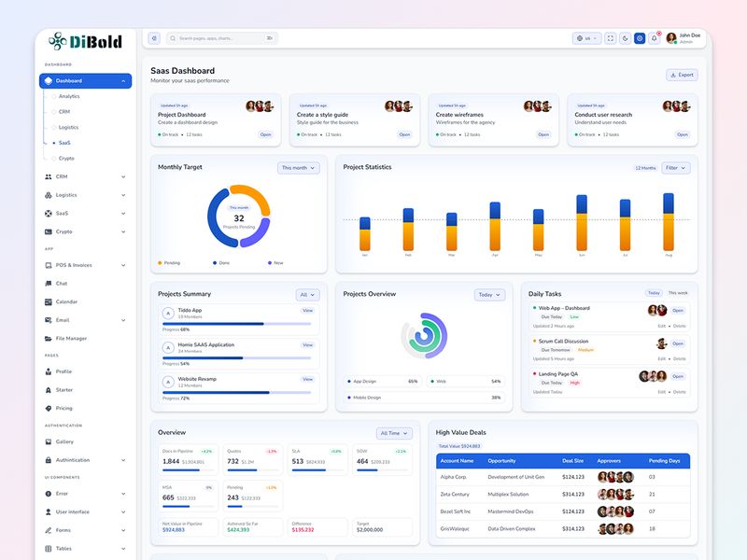Image resolution: width=747 pixels, height=560 pixels.
Task: Open the Projects Overview Today dropdown
Action: (489, 295)
